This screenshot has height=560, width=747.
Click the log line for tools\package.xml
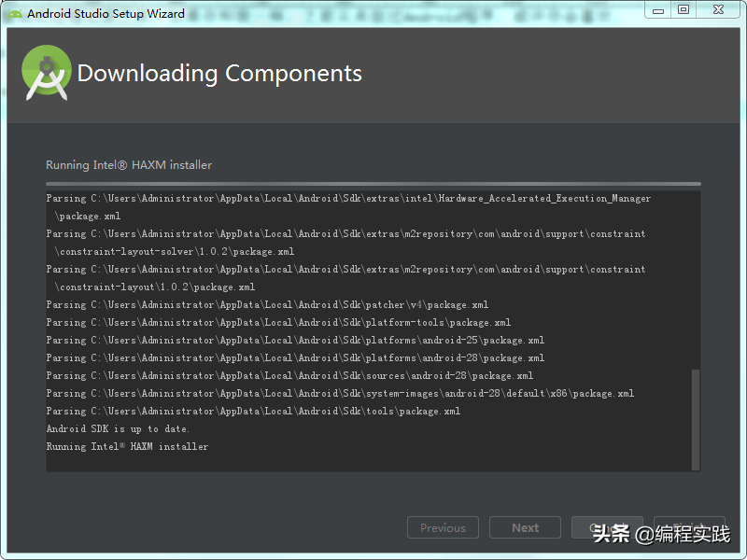pyautogui.click(x=253, y=411)
